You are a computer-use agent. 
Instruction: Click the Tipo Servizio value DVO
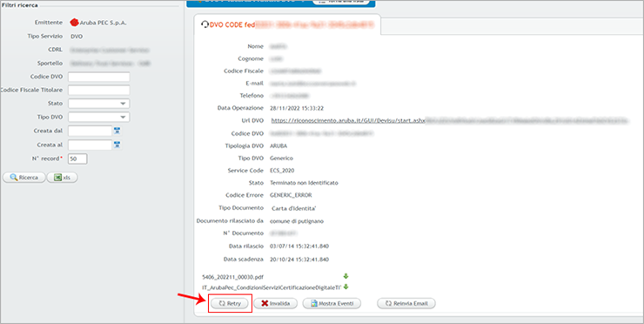tap(77, 37)
